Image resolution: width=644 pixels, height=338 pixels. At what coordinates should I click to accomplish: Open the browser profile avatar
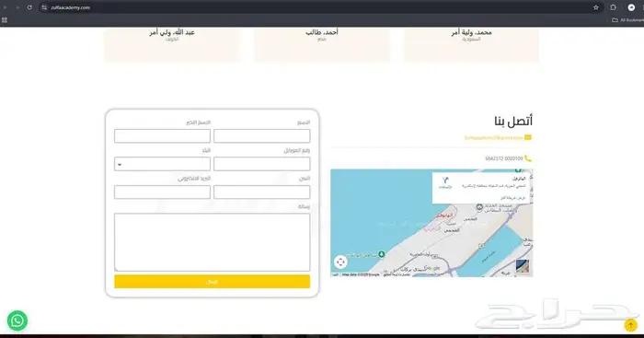pos(631,7)
